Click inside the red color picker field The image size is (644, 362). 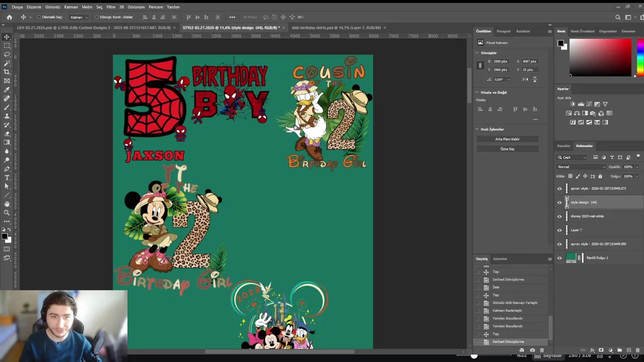(600, 57)
